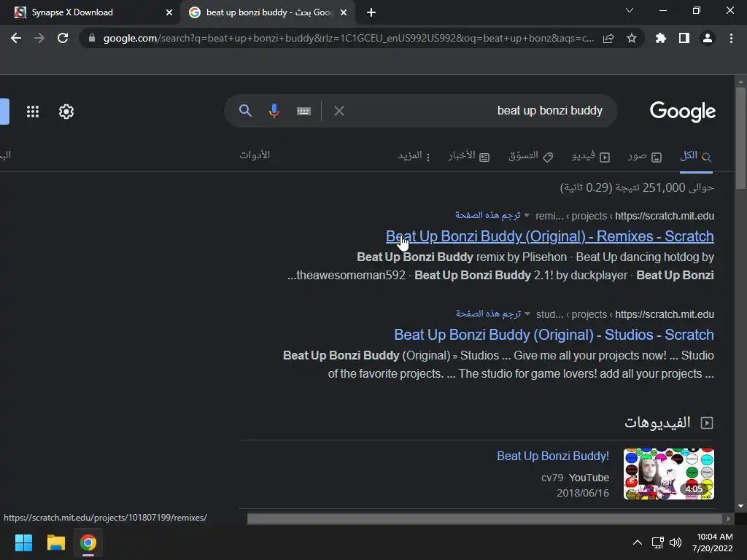Viewport: 747px width, 560px height.
Task: Bookmark this page with the star icon
Action: (632, 38)
